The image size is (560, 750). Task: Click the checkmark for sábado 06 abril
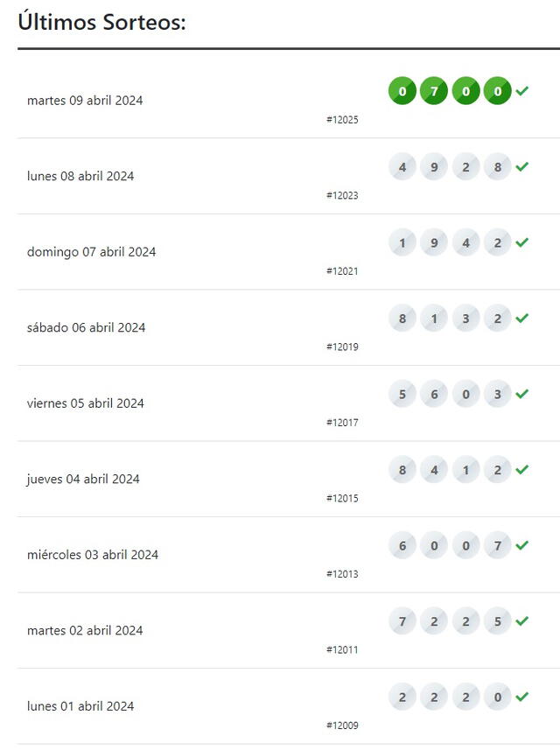tap(522, 319)
